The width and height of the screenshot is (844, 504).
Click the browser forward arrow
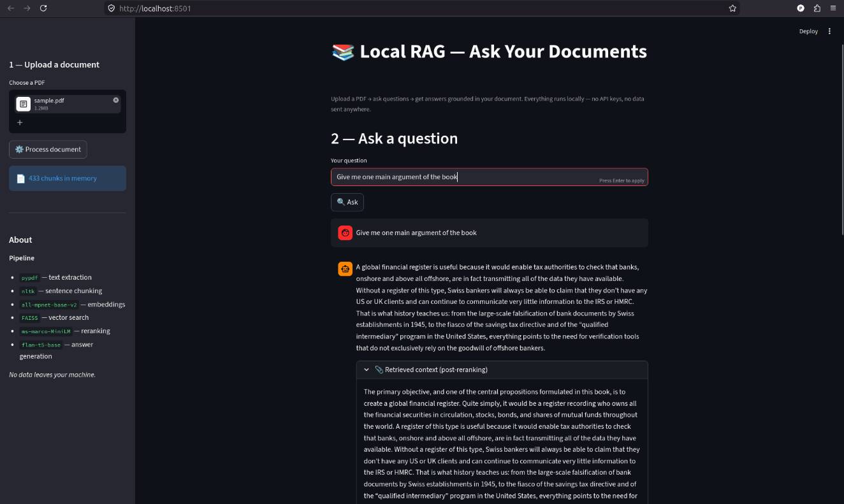point(27,8)
